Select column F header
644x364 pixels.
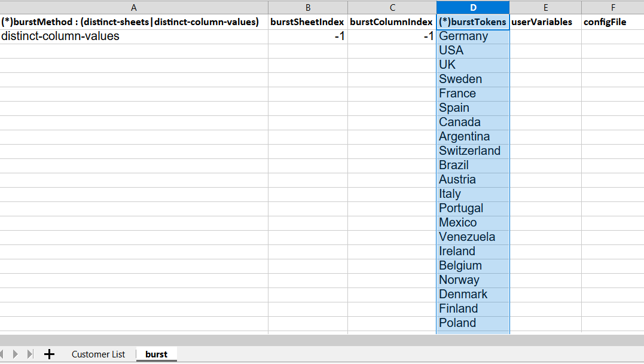click(613, 7)
